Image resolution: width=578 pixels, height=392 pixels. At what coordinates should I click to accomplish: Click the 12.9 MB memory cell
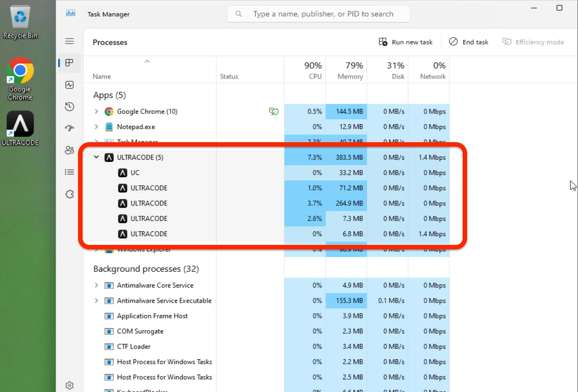pyautogui.click(x=346, y=127)
